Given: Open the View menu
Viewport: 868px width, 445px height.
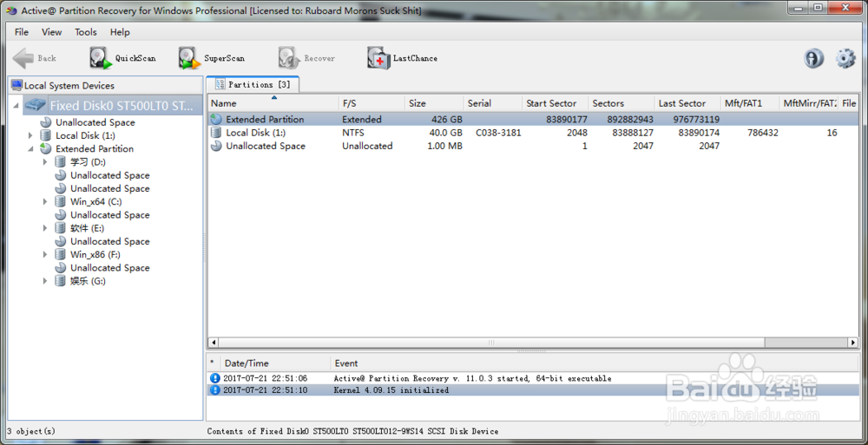Looking at the screenshot, I should (51, 32).
